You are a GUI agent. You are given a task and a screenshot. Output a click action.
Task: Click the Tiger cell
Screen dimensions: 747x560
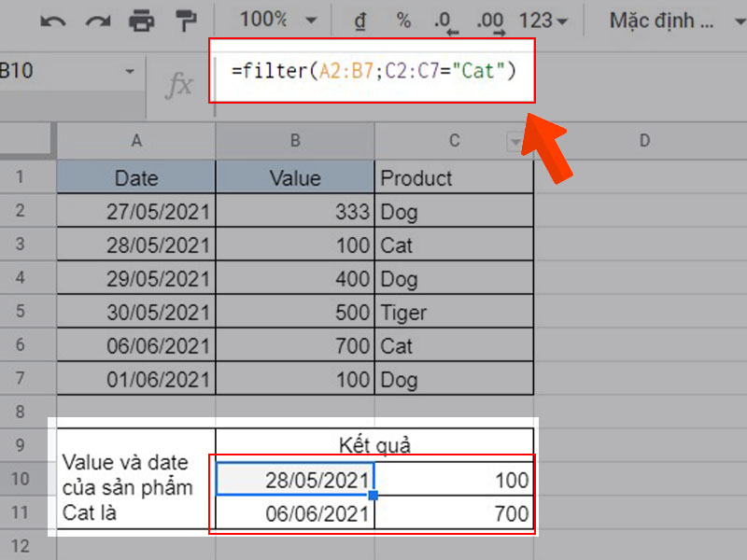(454, 312)
